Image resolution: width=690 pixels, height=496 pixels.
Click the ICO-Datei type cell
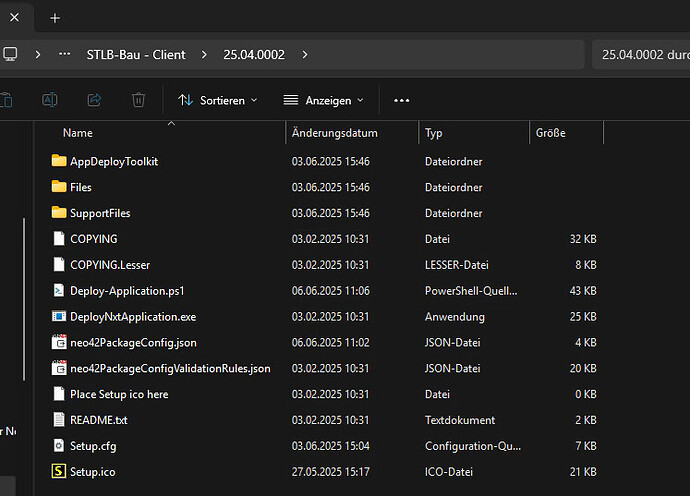coord(448,472)
